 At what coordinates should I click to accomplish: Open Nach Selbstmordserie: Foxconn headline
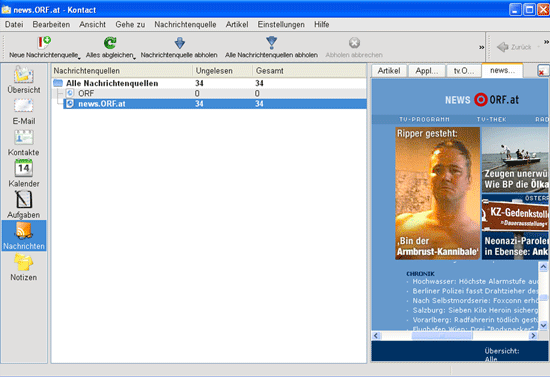pos(475,301)
